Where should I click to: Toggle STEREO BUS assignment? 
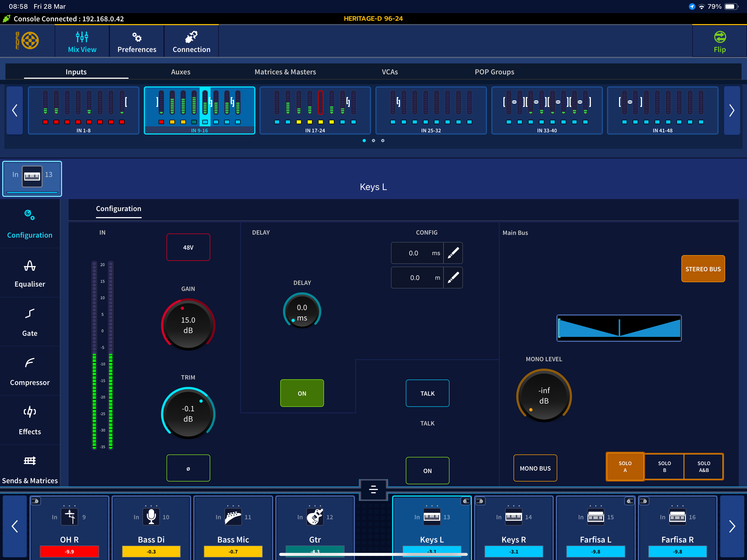coord(703,269)
